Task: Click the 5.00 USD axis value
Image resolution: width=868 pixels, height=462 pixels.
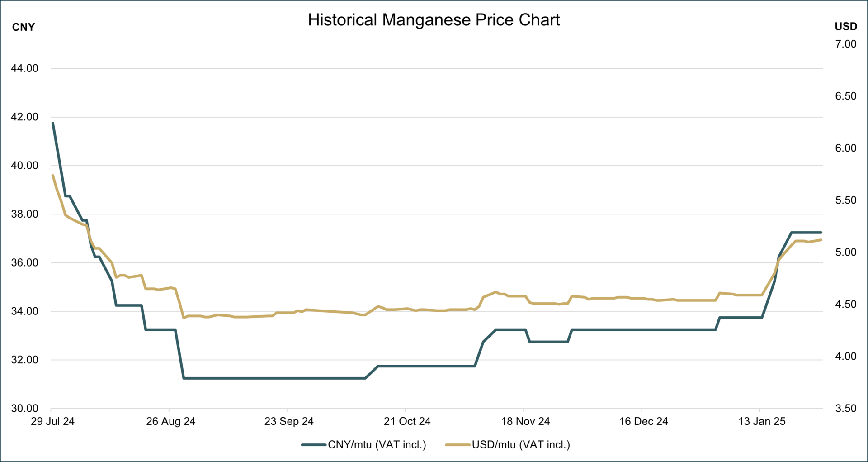Action: coord(845,252)
